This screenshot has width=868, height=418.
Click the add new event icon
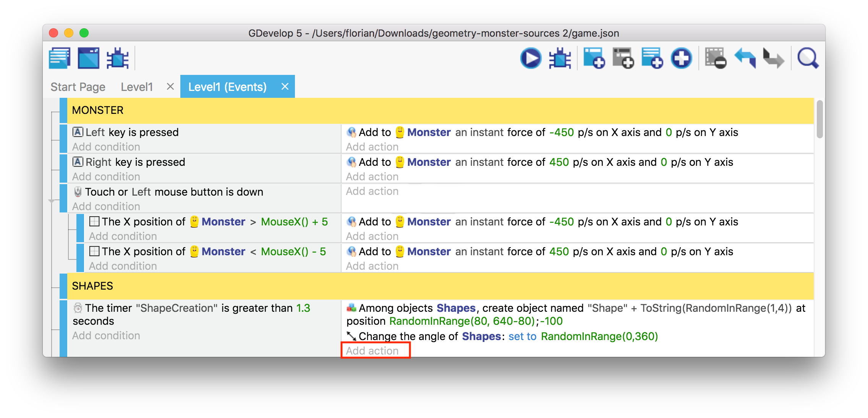594,58
